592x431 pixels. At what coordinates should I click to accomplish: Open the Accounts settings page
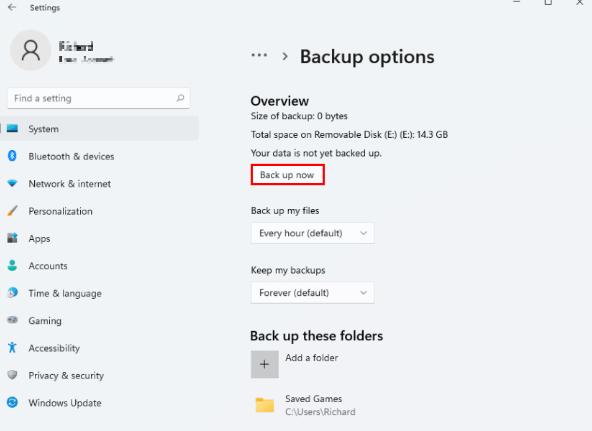(x=99, y=266)
